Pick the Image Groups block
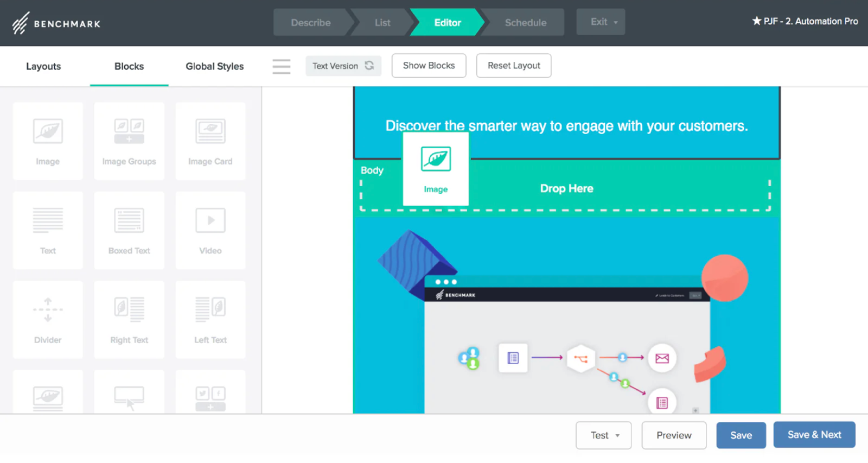 point(129,141)
